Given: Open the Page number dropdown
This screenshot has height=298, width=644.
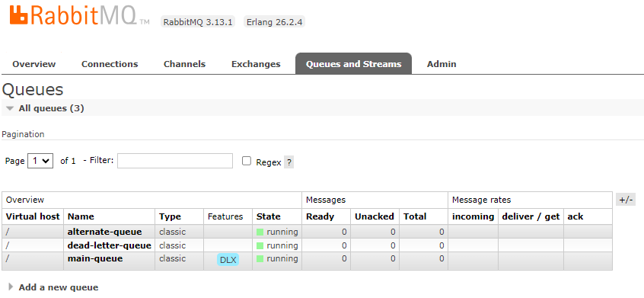Looking at the screenshot, I should pos(40,161).
